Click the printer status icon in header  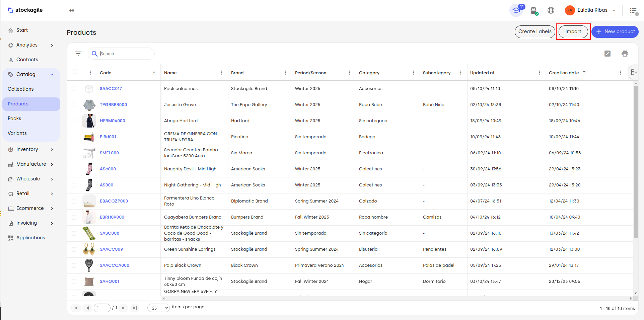point(534,11)
